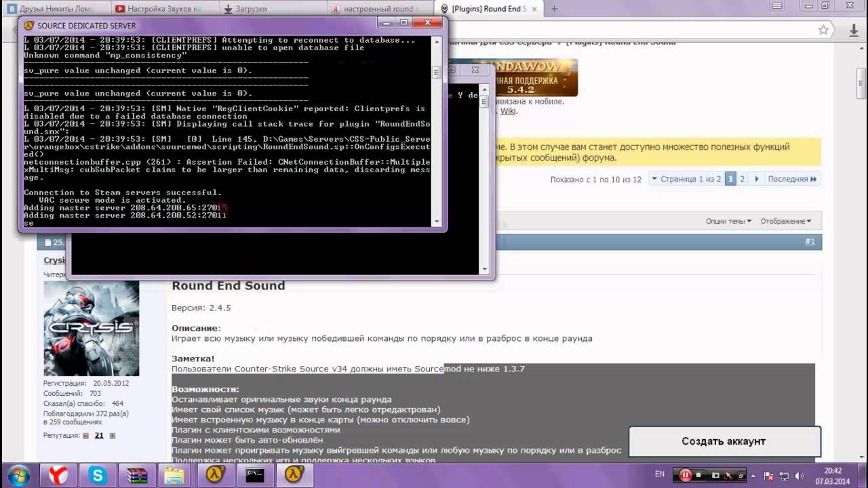Open the Wiki link

pyautogui.click(x=508, y=111)
